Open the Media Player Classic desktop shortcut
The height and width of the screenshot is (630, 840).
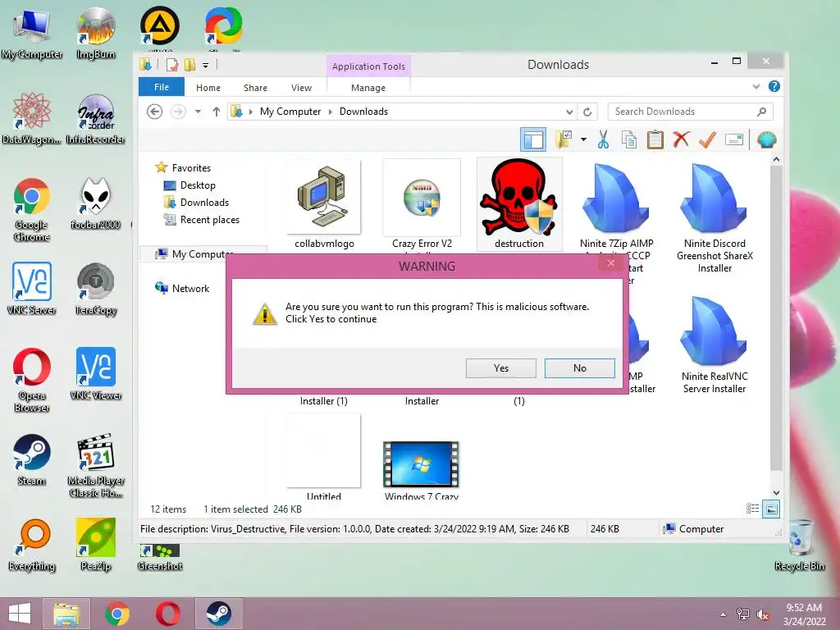click(x=95, y=465)
